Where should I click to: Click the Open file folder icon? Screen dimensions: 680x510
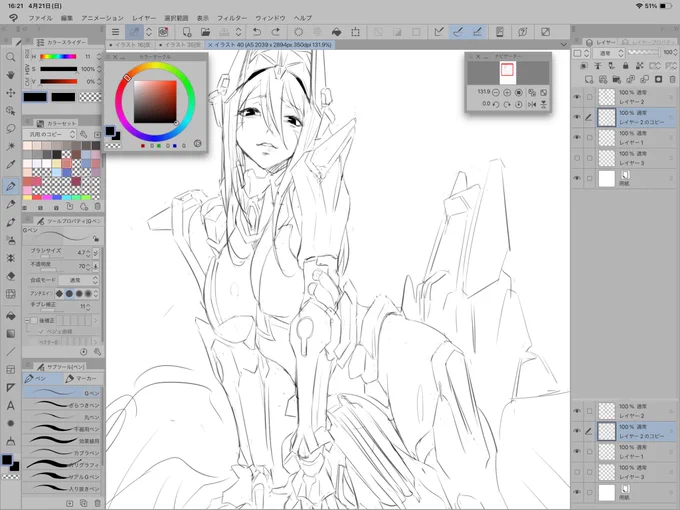tap(205, 32)
